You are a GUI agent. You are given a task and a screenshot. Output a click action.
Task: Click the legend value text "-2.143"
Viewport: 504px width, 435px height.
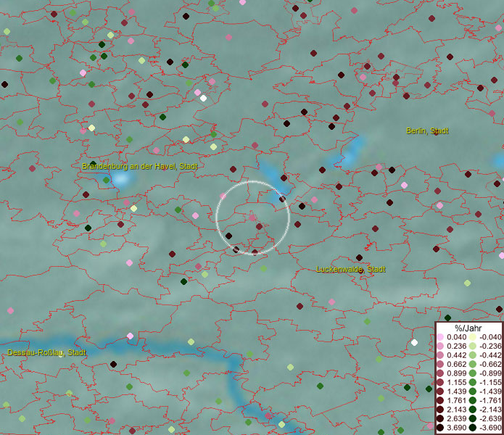point(490,410)
